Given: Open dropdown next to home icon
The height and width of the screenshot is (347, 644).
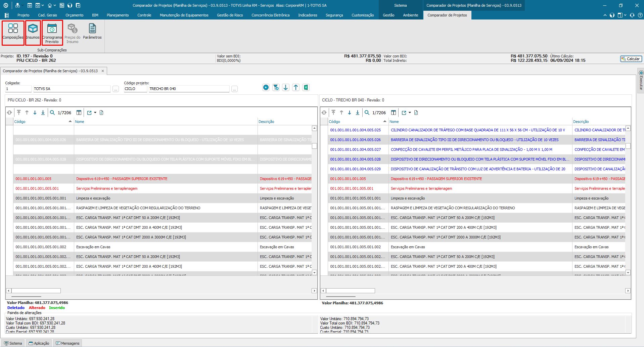Looking at the screenshot, I should click(54, 5).
